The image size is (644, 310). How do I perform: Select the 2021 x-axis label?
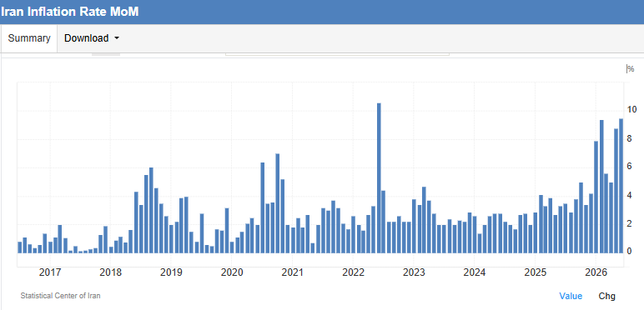coord(292,272)
